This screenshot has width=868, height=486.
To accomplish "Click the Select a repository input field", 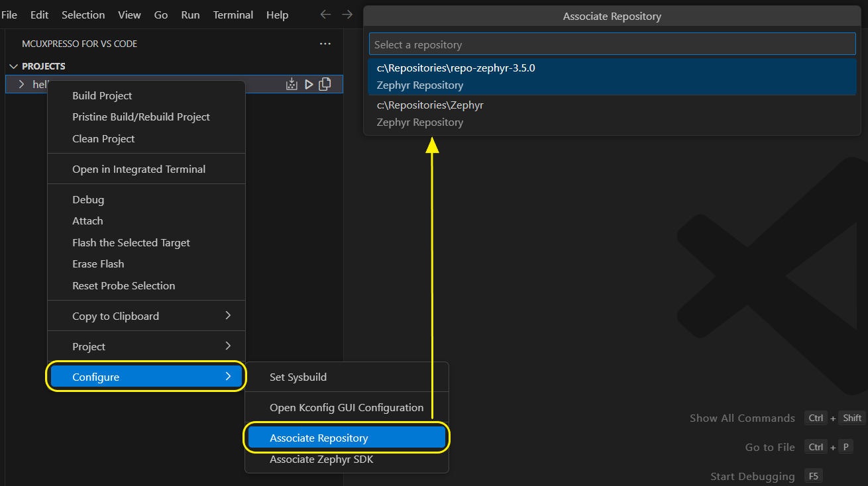I will point(611,44).
